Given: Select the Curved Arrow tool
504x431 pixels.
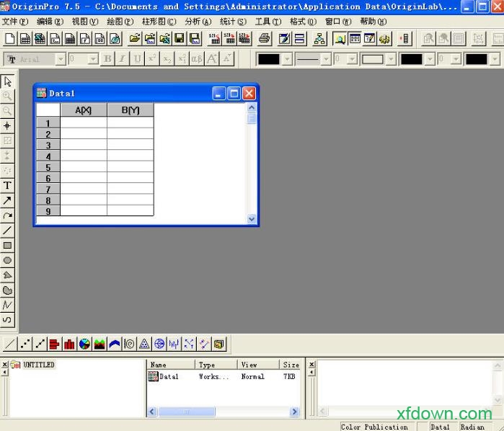Looking at the screenshot, I should coord(7,215).
